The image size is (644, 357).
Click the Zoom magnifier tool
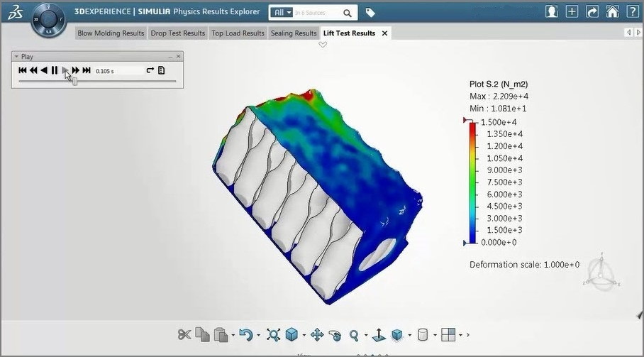click(354, 334)
